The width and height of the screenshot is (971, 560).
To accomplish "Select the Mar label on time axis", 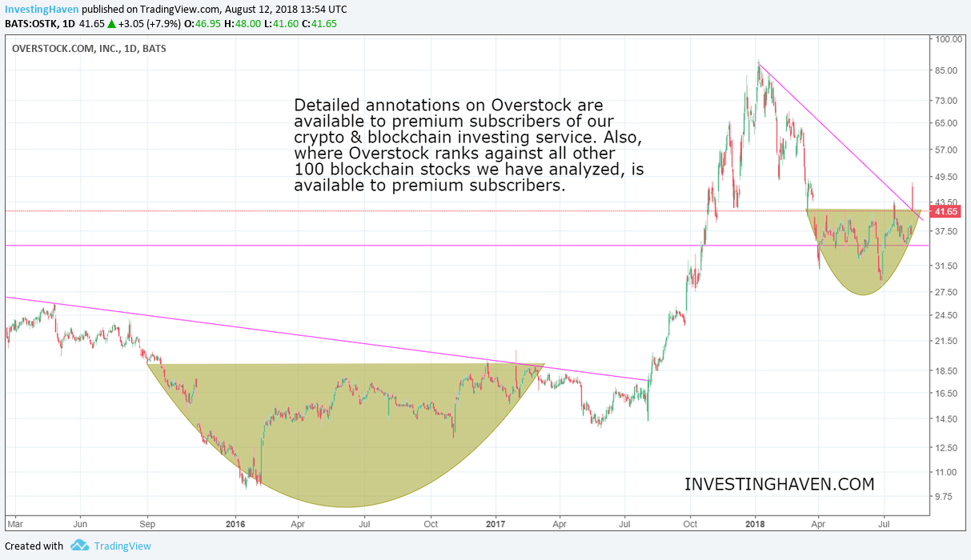I will (15, 524).
